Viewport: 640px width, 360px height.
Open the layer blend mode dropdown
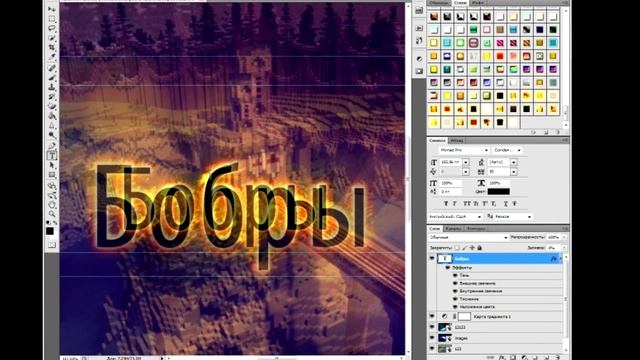468,237
